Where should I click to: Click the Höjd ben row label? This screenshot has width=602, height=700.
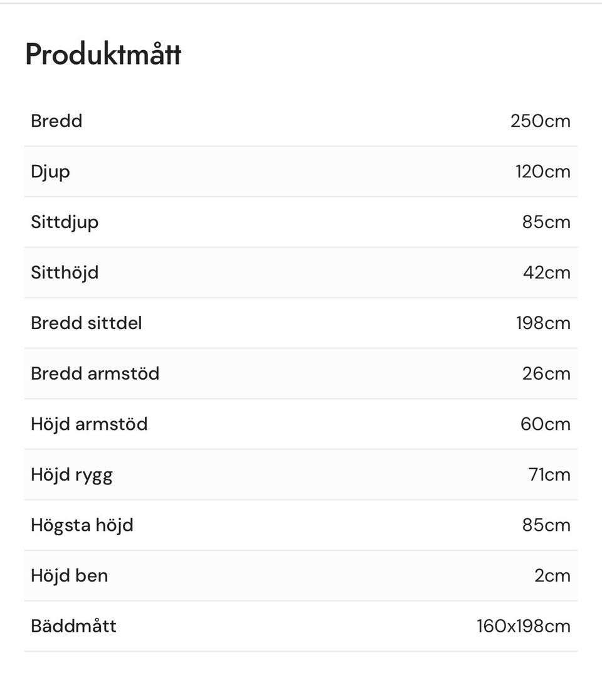pyautogui.click(x=69, y=576)
